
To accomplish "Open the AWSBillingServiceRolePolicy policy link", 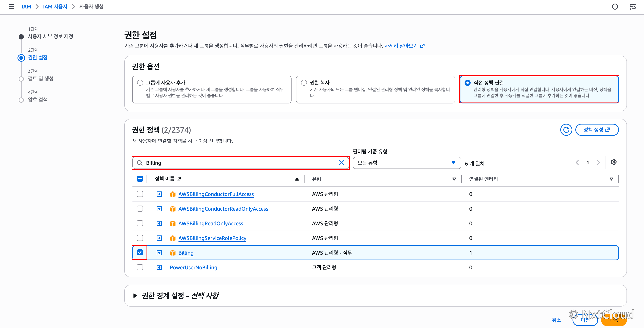I will coord(212,238).
